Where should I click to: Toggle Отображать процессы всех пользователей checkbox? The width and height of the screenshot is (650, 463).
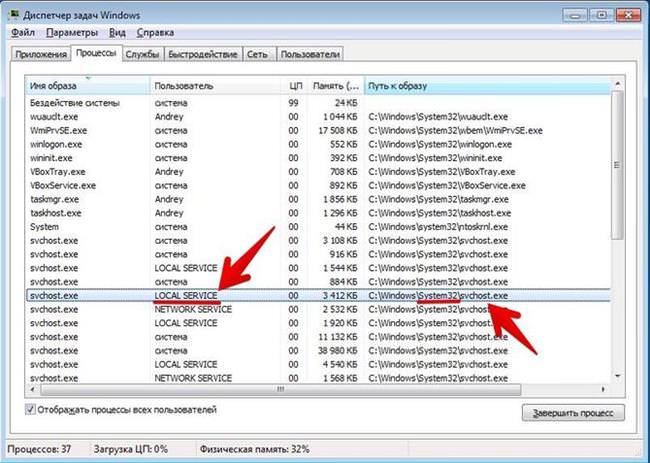point(30,410)
